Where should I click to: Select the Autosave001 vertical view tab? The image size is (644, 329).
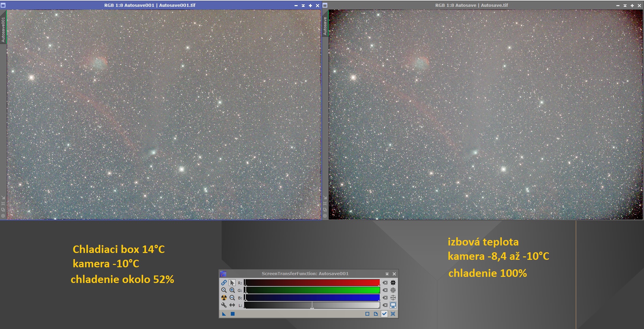3,30
